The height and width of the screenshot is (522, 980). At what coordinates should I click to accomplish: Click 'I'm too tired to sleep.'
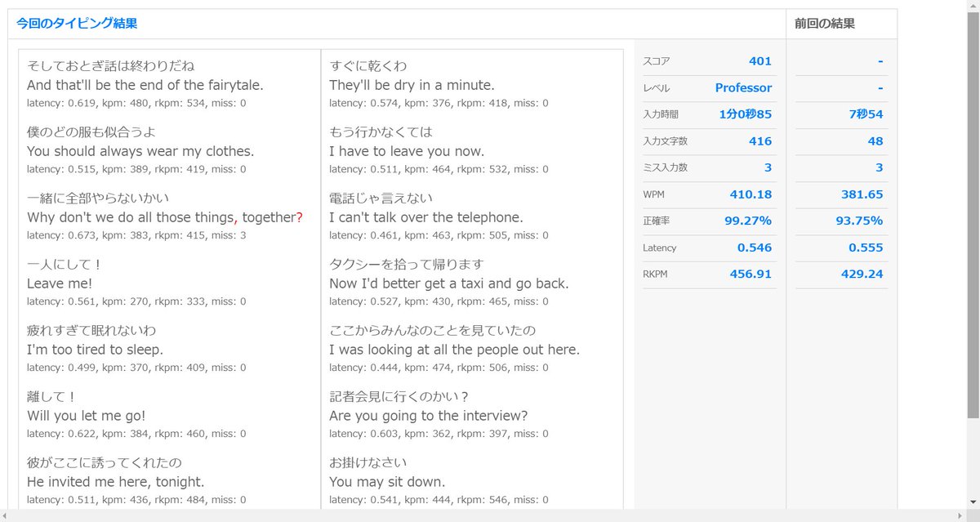pyautogui.click(x=96, y=350)
